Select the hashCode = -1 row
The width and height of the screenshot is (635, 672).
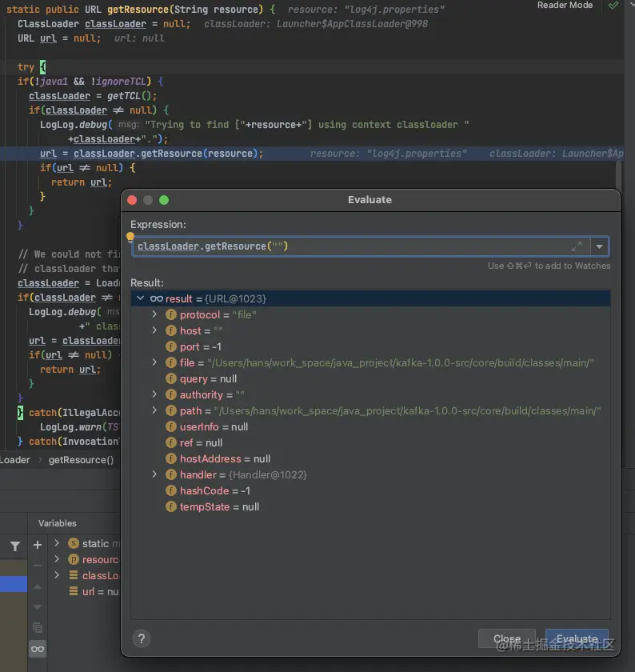370,490
